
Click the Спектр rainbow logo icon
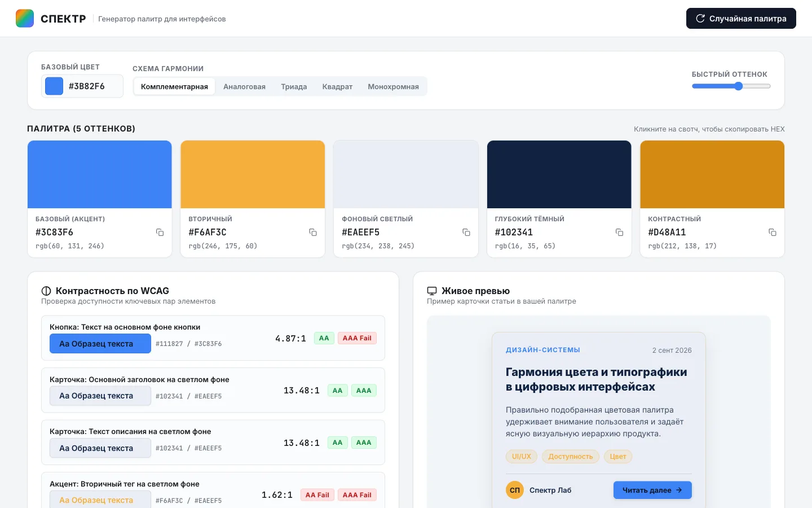pyautogui.click(x=25, y=19)
